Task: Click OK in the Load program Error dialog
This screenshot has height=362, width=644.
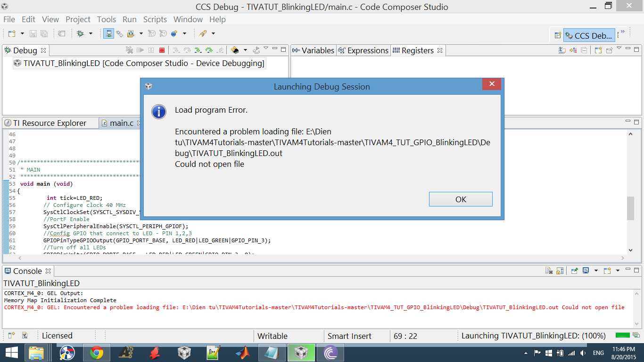Action: coord(461,199)
